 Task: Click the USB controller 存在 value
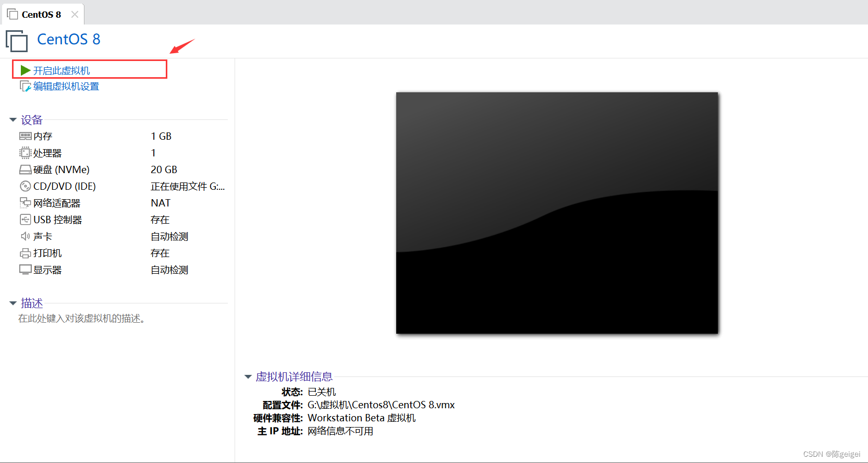[160, 220]
